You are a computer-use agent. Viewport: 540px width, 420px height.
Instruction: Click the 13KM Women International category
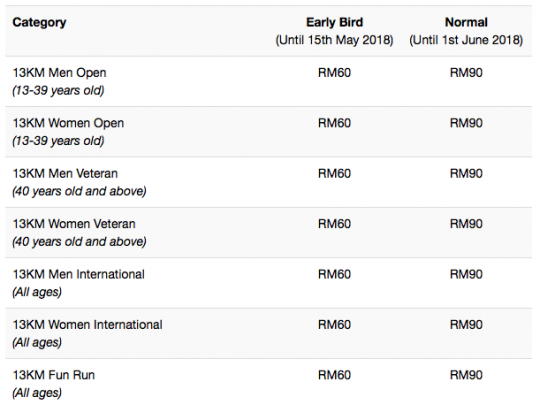87,325
